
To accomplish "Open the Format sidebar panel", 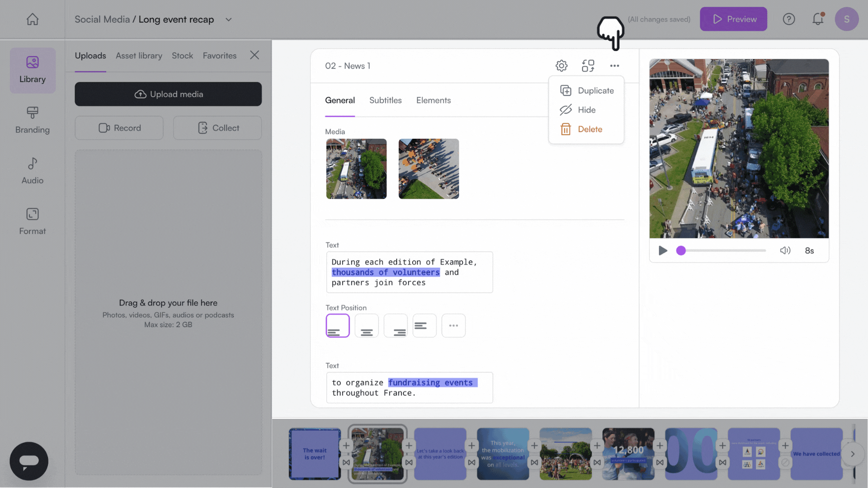I will click(x=33, y=221).
